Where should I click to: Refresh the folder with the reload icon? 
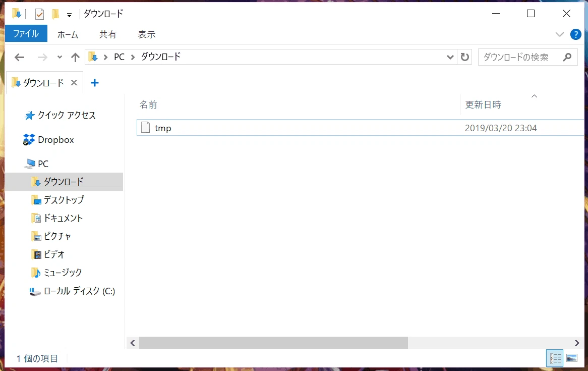pos(465,57)
